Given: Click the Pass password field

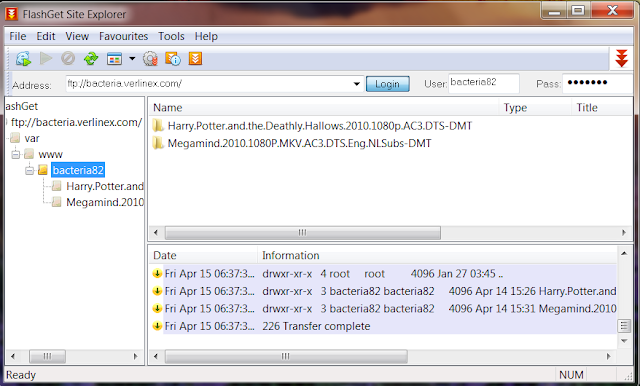Looking at the screenshot, I should pos(598,83).
